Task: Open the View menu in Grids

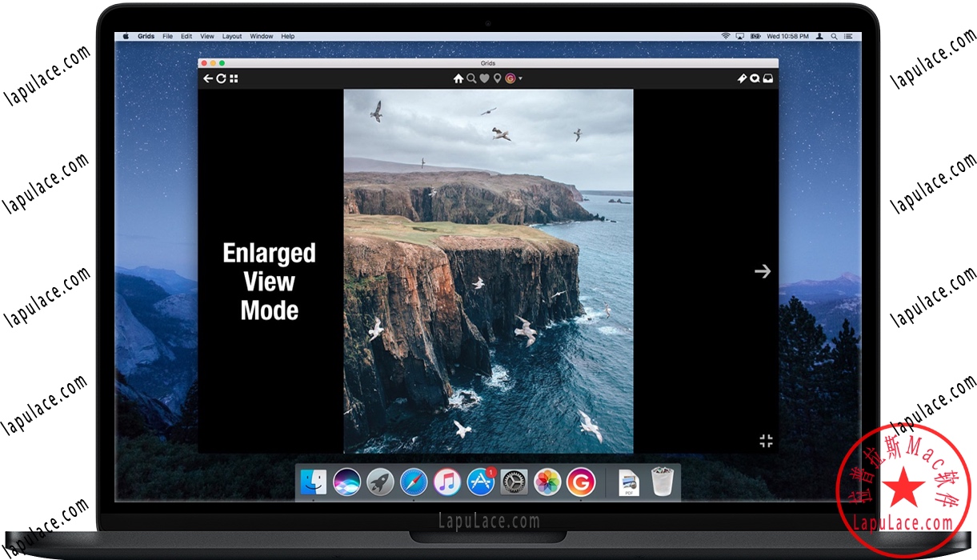Action: (207, 36)
